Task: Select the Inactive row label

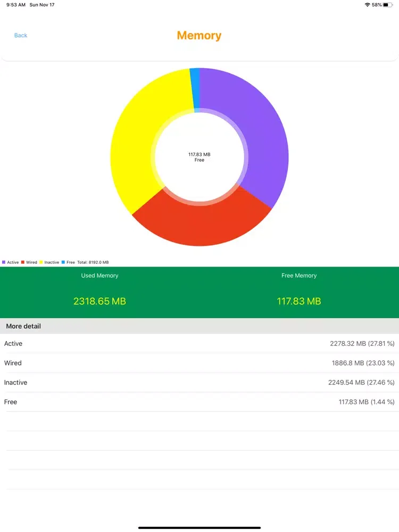Action: 15,383
